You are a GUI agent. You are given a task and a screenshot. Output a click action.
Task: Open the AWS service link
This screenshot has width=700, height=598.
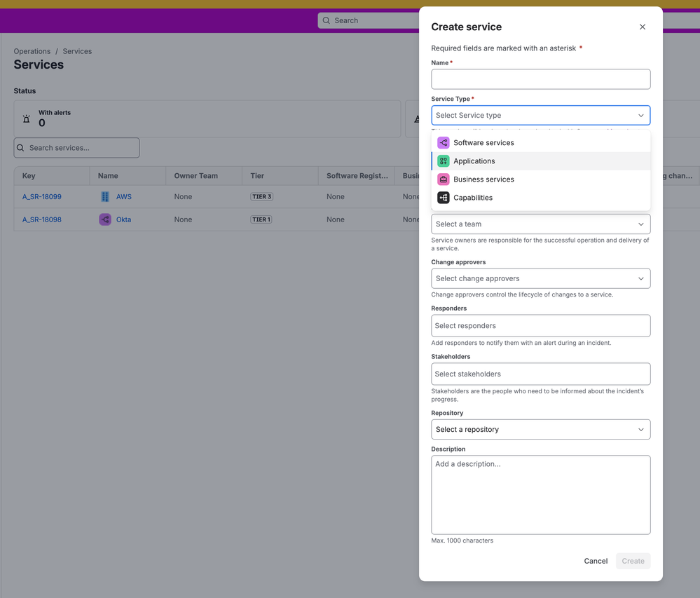(x=123, y=196)
